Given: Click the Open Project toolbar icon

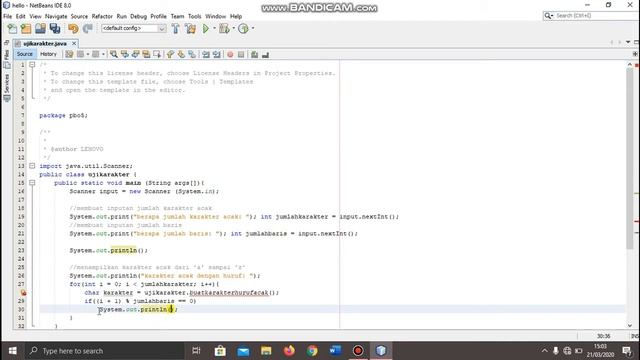Looking at the screenshot, I should 40,29.
